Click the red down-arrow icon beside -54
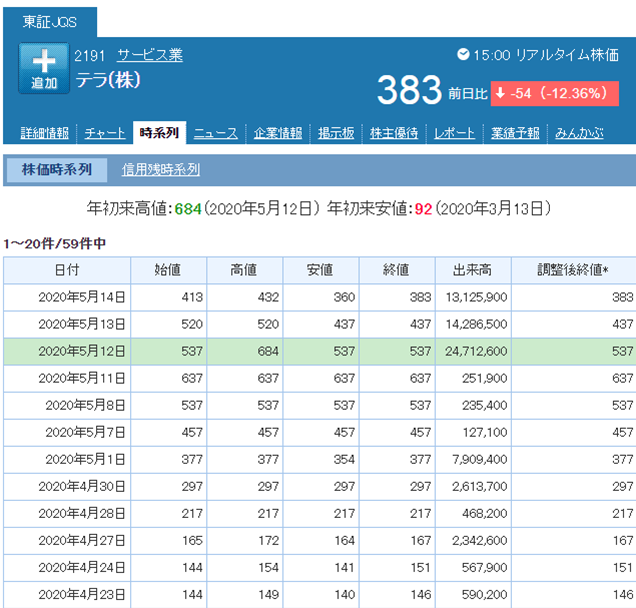 point(500,93)
